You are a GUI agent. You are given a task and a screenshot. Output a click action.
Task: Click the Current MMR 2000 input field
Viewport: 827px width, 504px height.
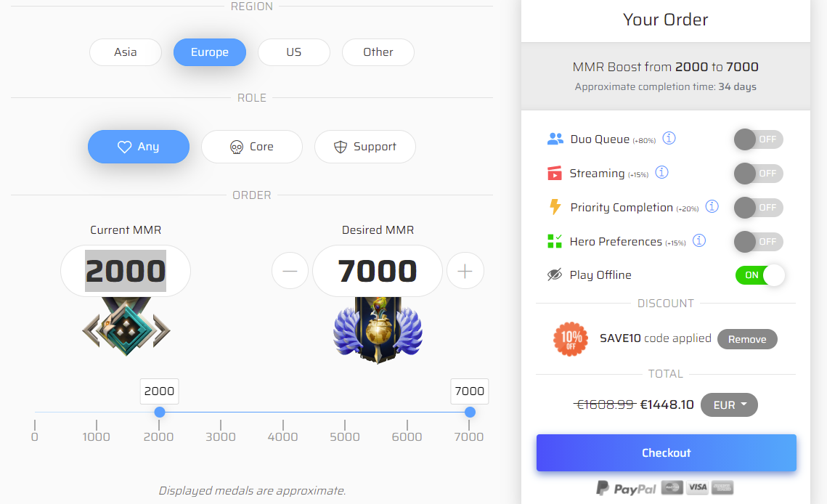126,271
